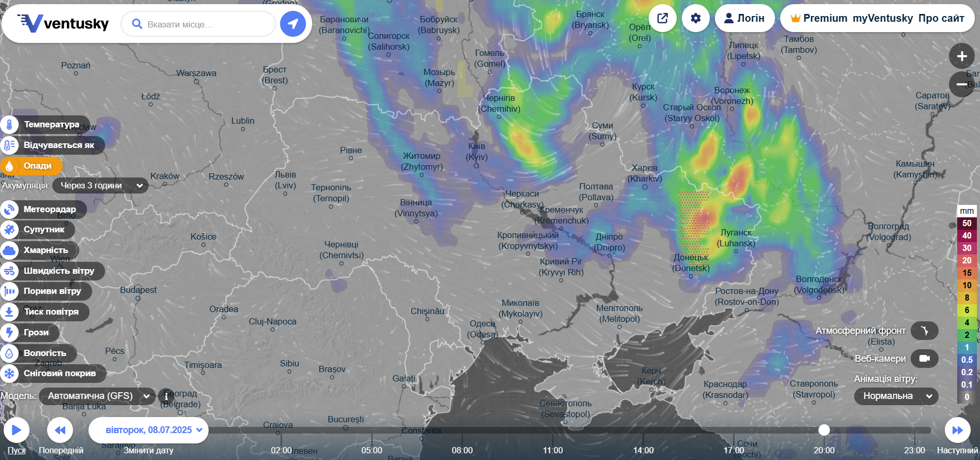980x460 pixels.
Task: Expand the wind animation 'Нормальна' dropdown
Action: [x=896, y=396]
